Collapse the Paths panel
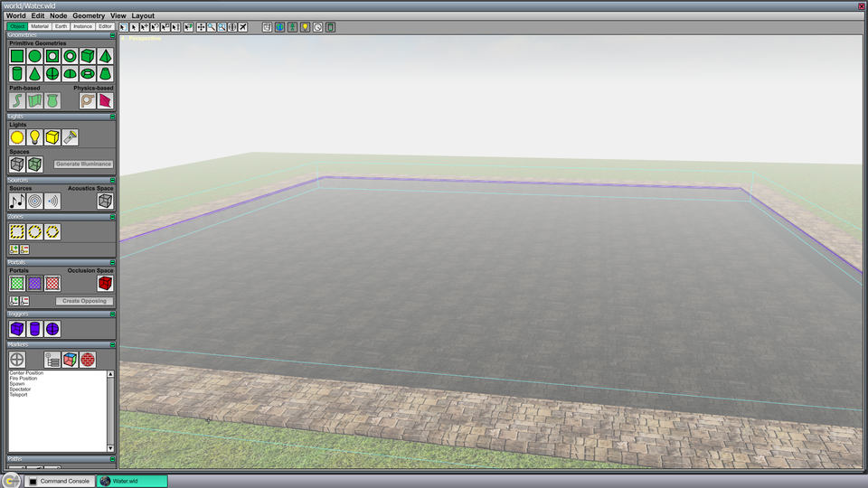Screen dimensions: 868x488 point(112,459)
